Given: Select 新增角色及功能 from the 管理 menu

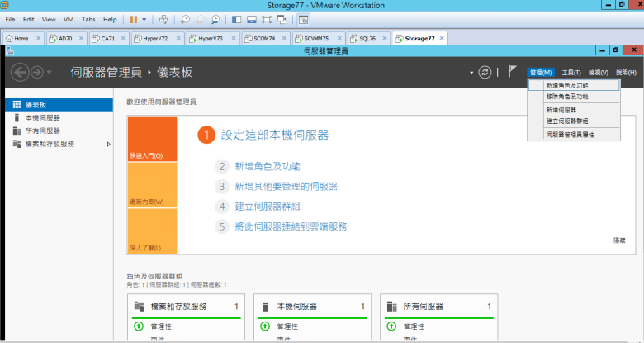Looking at the screenshot, I should click(x=566, y=85).
